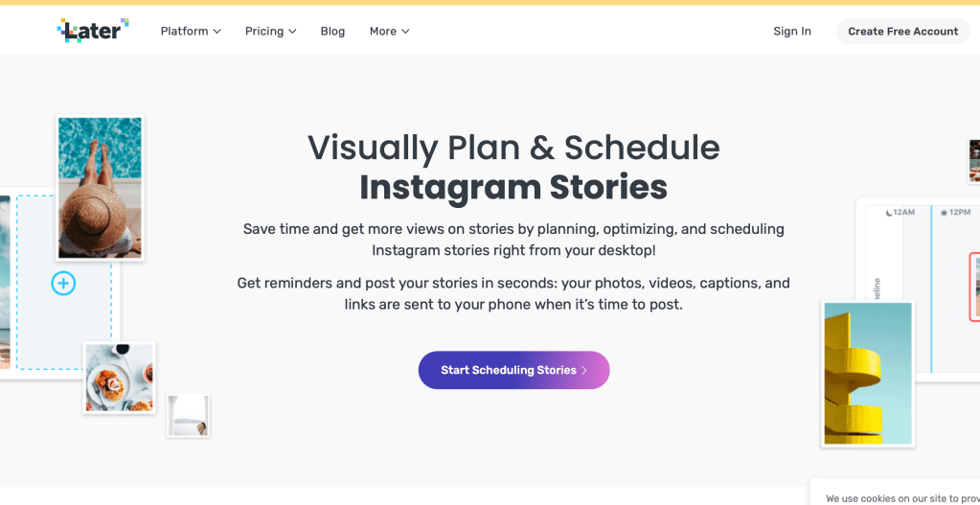Expand the Platform menu chevron
980x505 pixels.
tap(217, 32)
